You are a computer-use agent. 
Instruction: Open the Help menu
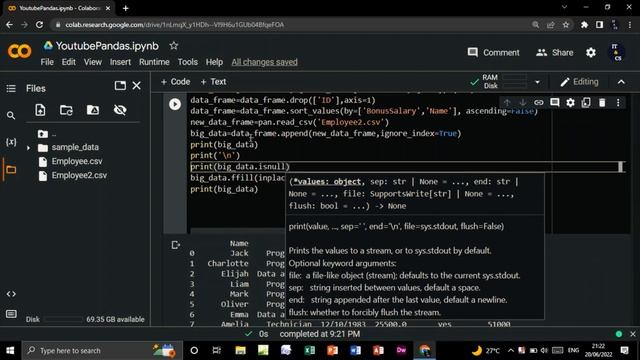(214, 62)
